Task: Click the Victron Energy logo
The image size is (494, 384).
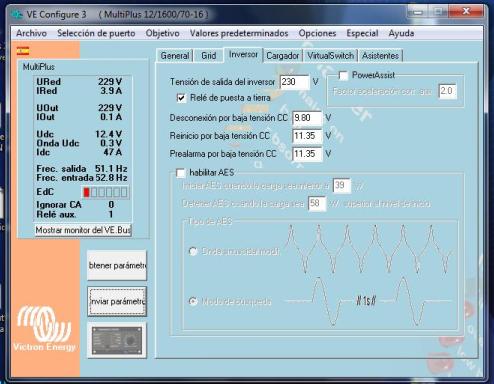Action: 44,329
